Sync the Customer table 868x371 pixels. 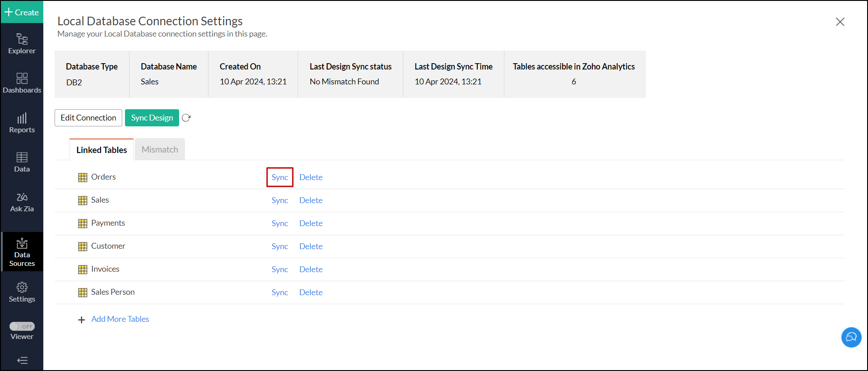(280, 246)
